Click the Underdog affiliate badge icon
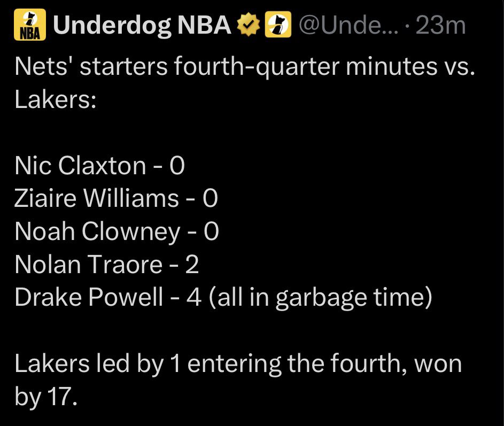The image size is (504, 426). [277, 26]
